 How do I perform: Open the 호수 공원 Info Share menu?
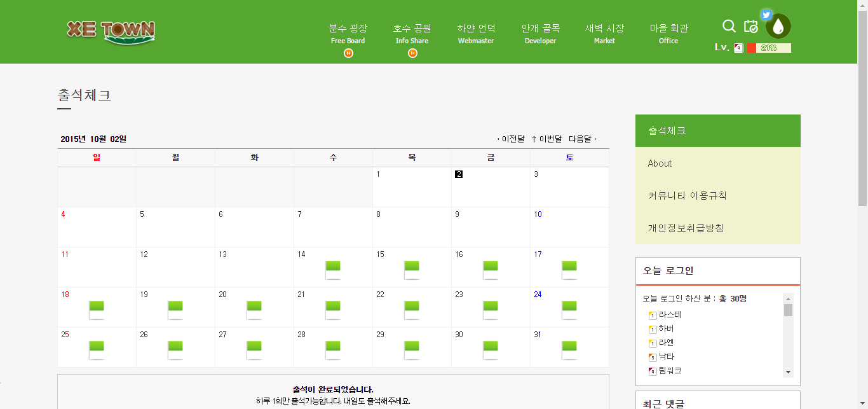[412, 34]
